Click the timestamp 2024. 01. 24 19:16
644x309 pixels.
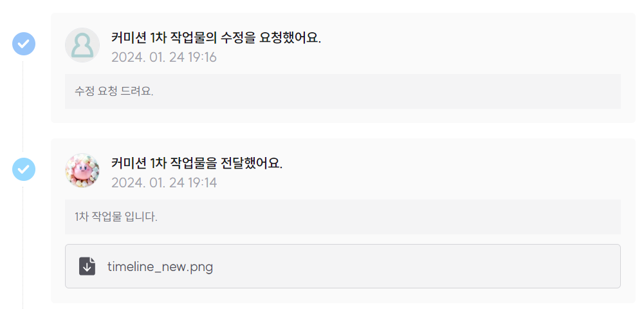click(164, 57)
